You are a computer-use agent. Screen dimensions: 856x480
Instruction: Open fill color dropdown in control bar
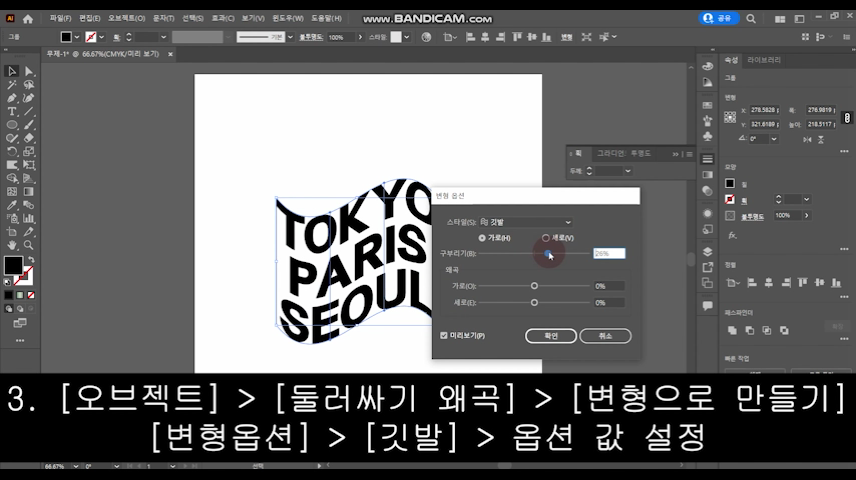tap(77, 37)
